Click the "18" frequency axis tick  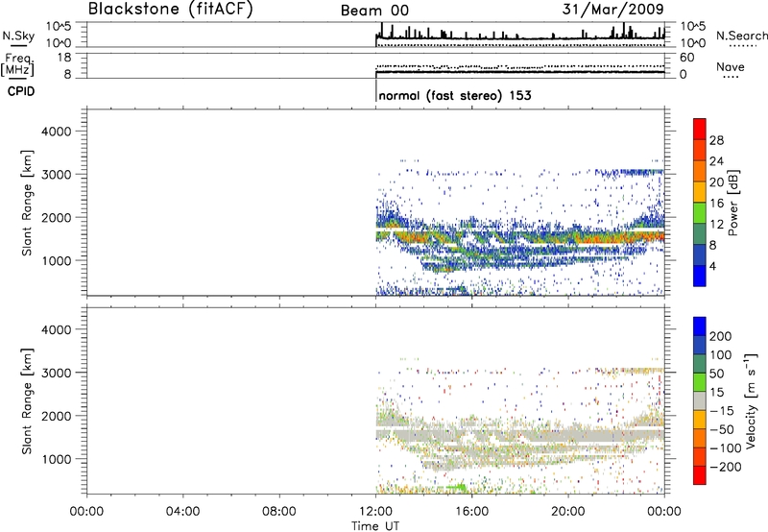[64, 58]
